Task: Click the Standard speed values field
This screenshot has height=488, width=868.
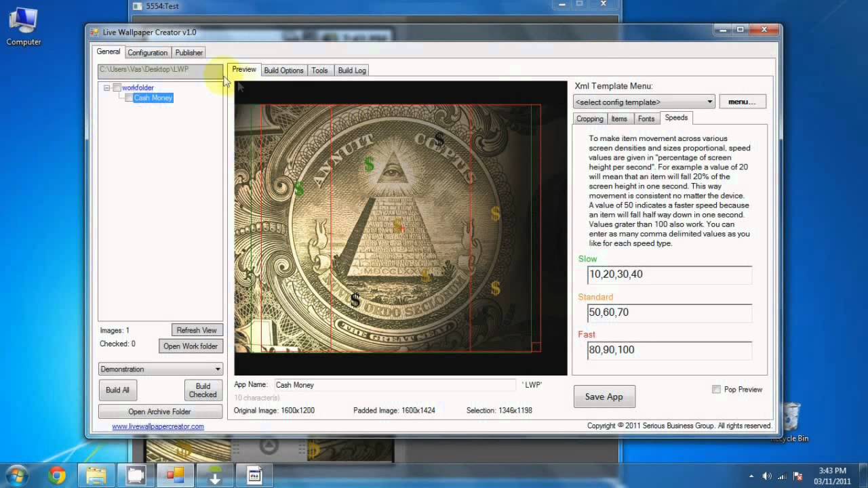Action: point(669,312)
